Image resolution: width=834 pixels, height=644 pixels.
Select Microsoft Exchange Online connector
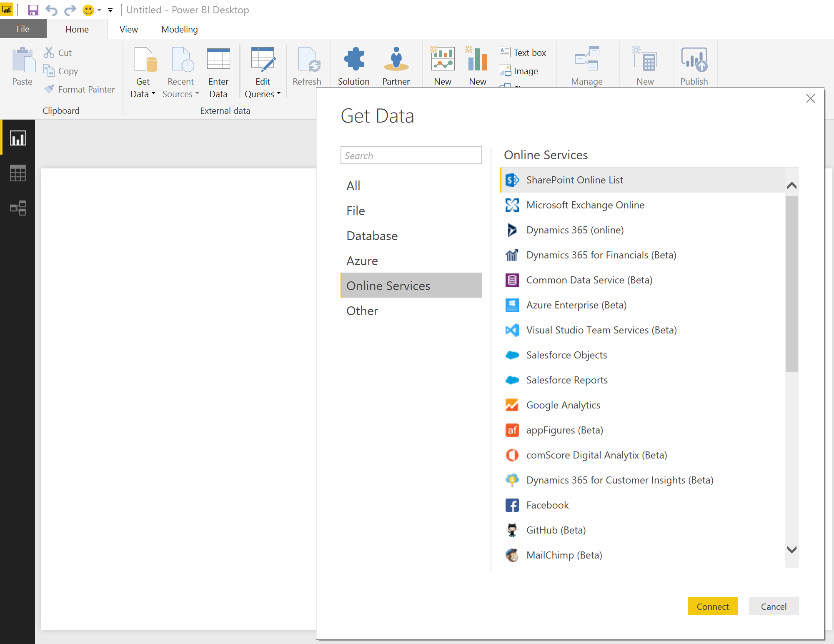(642, 205)
